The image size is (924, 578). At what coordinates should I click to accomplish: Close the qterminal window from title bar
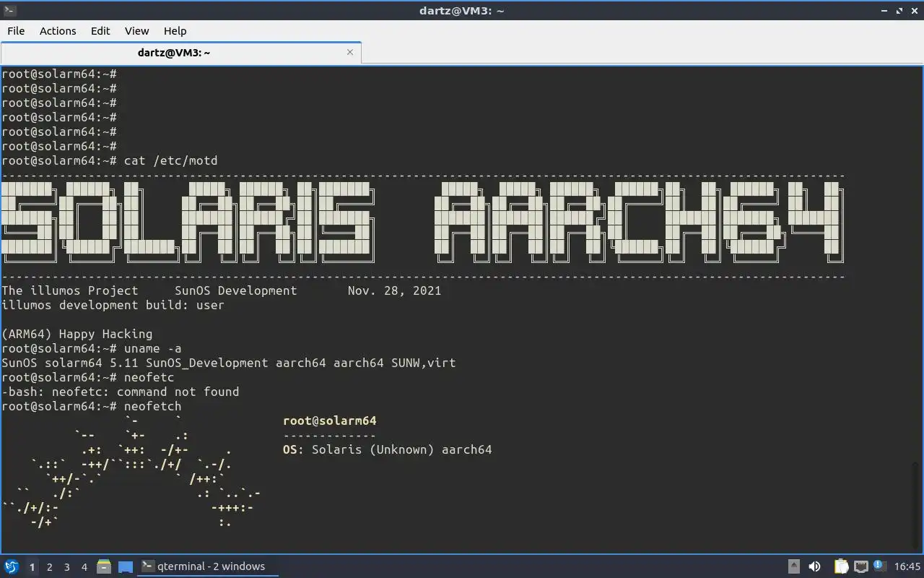[914, 11]
